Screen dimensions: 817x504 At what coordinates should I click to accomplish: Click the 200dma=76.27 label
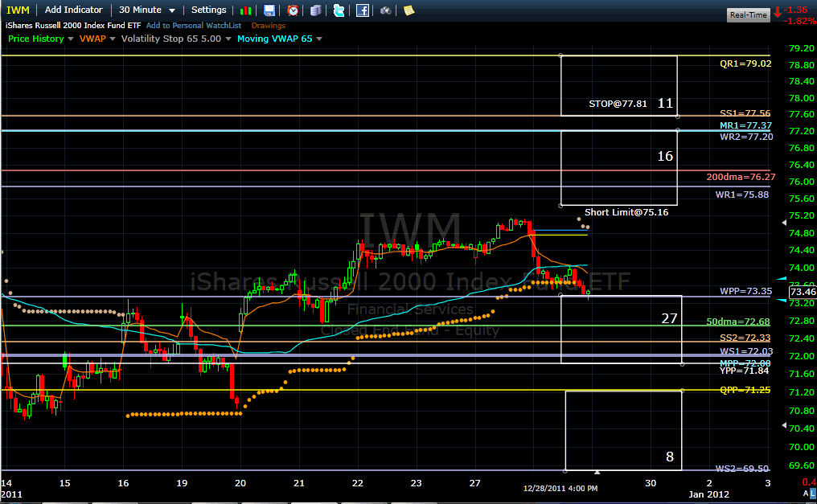pos(741,177)
